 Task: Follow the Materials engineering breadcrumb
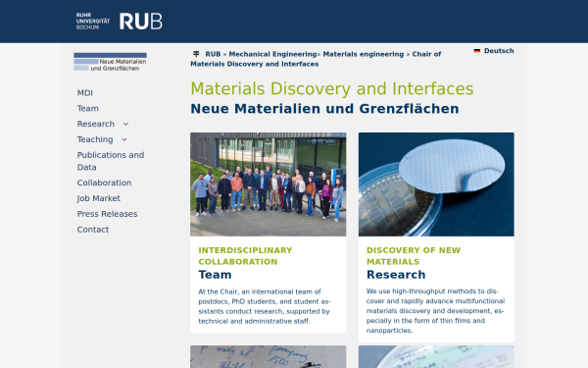point(364,54)
